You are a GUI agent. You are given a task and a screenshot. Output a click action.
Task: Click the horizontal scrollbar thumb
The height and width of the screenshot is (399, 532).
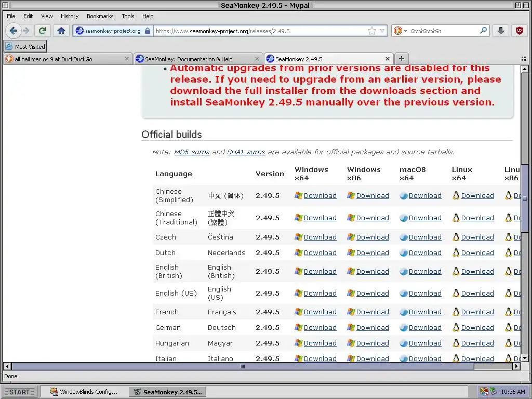point(243,366)
